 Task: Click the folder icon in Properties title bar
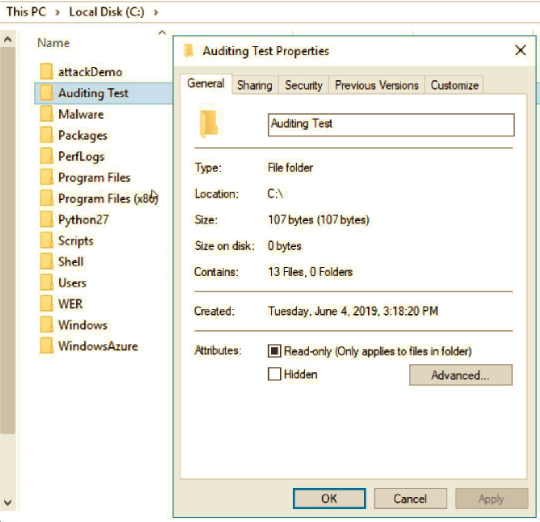coord(189,51)
